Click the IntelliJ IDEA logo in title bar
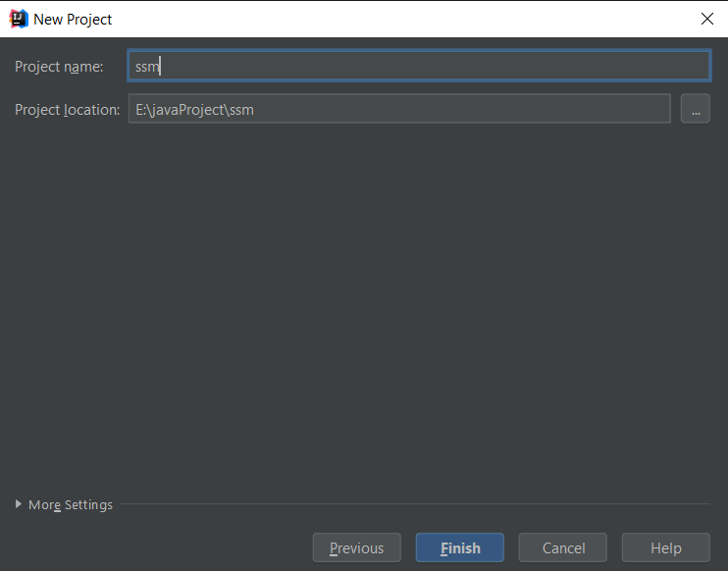The width and height of the screenshot is (728, 571). coord(18,19)
